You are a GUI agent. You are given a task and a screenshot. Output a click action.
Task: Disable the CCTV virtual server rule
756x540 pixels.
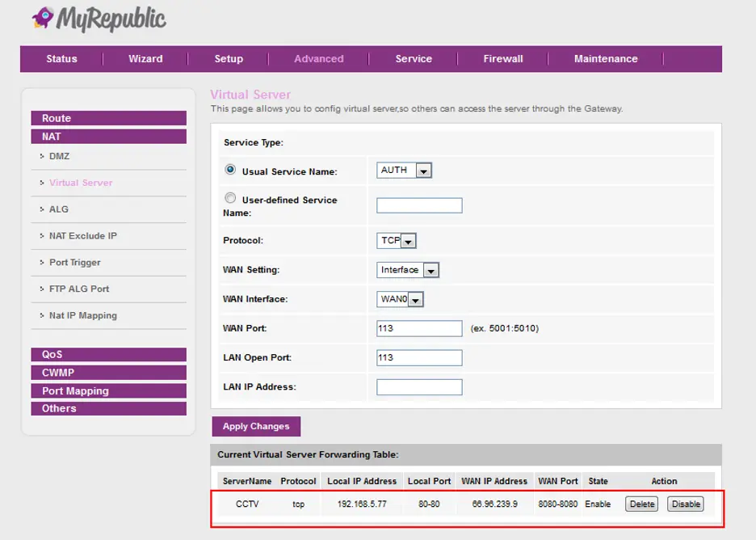coord(686,504)
